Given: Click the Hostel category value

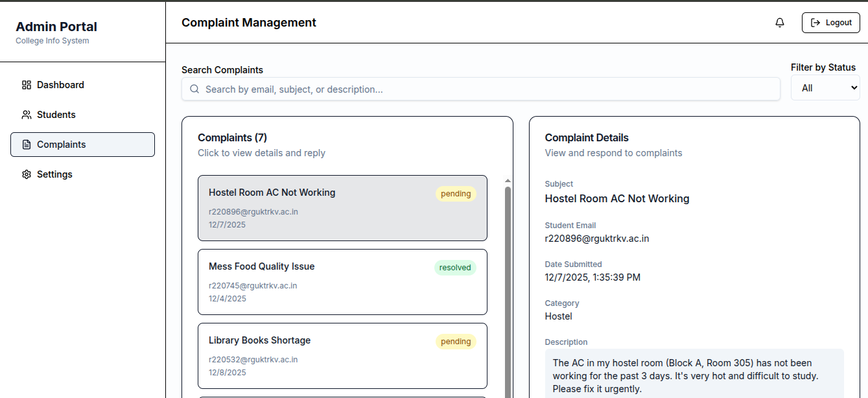Looking at the screenshot, I should pyautogui.click(x=559, y=316).
